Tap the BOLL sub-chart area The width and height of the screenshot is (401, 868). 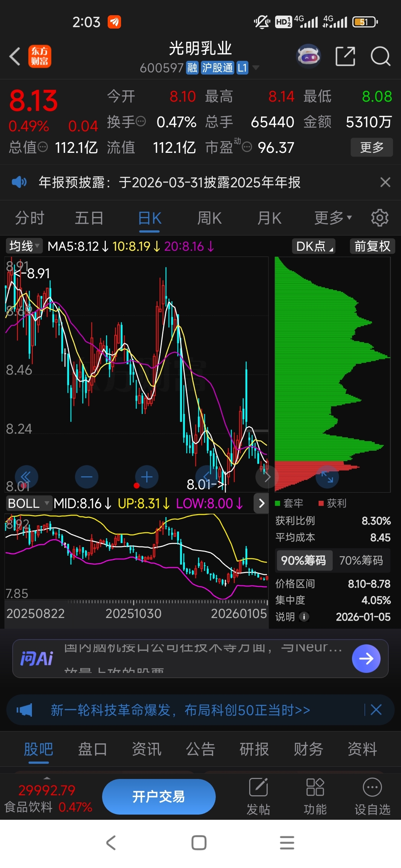click(x=136, y=556)
